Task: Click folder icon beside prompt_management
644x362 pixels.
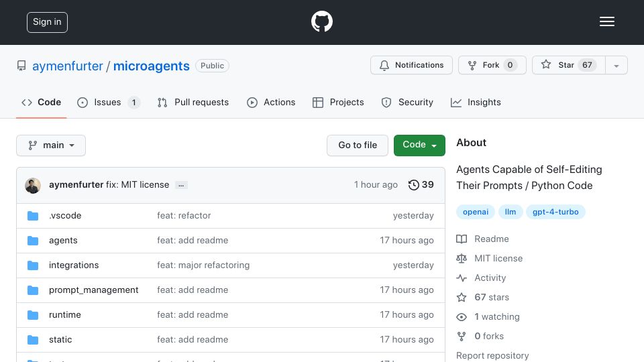Action: [x=33, y=290]
